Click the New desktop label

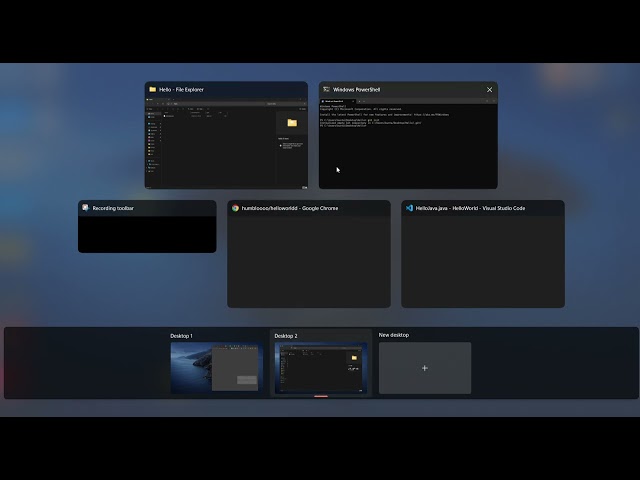point(393,335)
